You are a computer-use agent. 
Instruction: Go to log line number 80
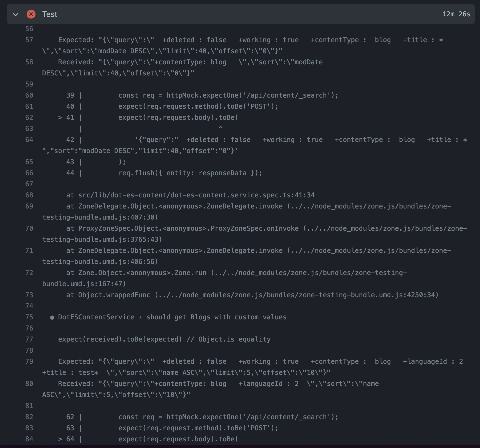(x=29, y=384)
